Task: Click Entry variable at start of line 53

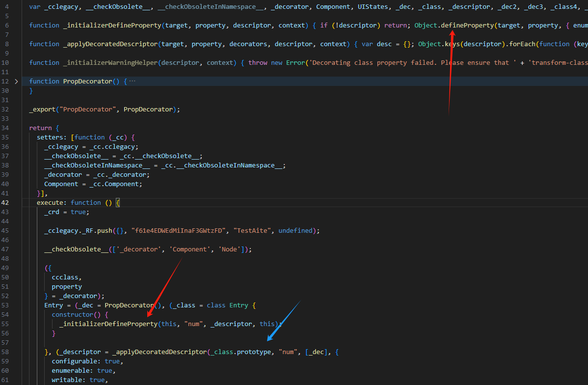Action: [x=53, y=305]
